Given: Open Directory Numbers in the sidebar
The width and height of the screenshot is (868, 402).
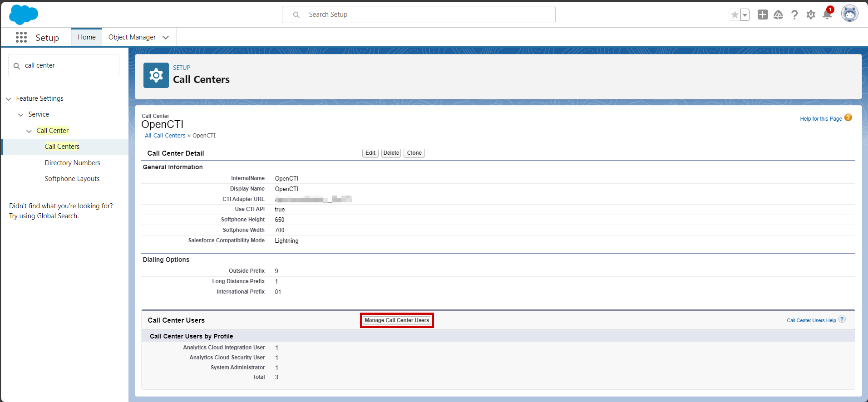Looking at the screenshot, I should tap(73, 163).
